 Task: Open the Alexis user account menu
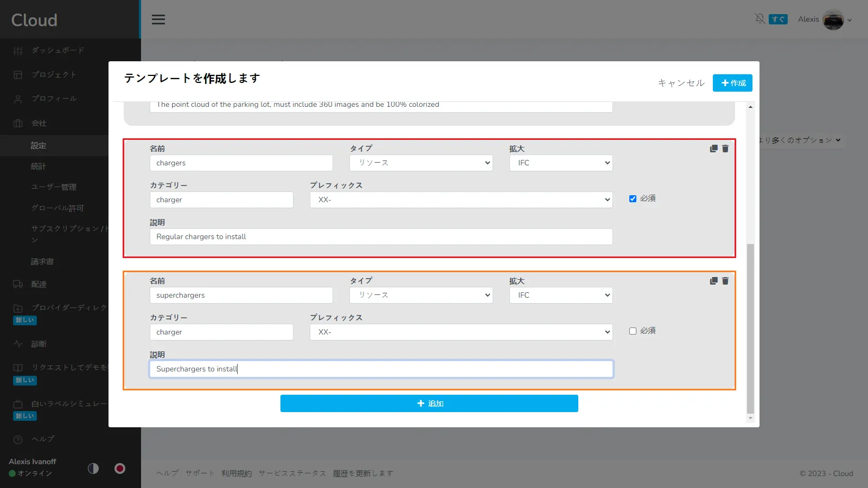(825, 20)
